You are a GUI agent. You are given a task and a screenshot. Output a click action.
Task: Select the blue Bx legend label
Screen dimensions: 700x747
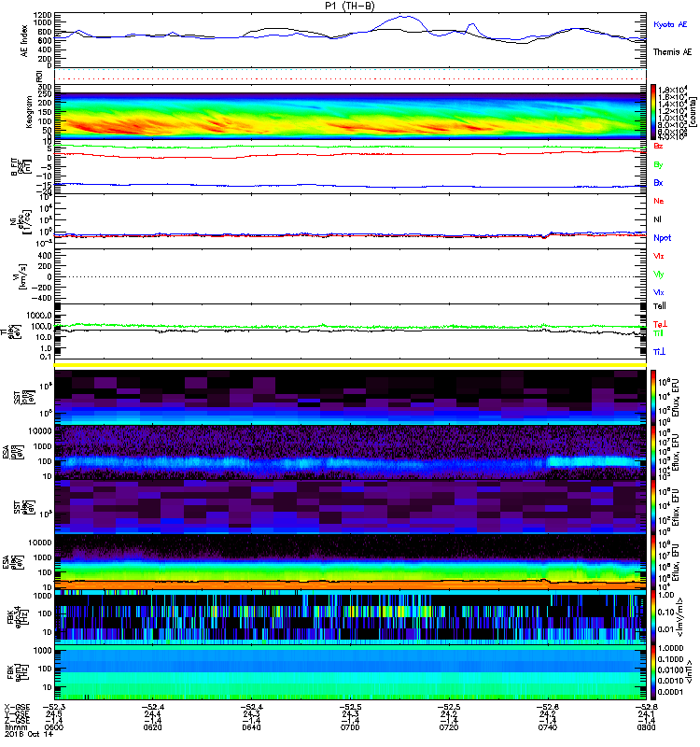tap(658, 182)
